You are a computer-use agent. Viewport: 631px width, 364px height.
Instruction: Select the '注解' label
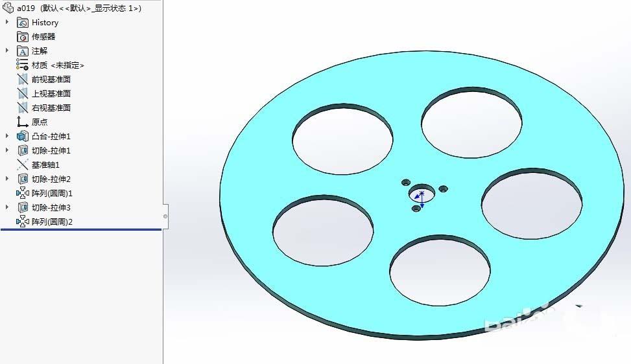coord(40,51)
